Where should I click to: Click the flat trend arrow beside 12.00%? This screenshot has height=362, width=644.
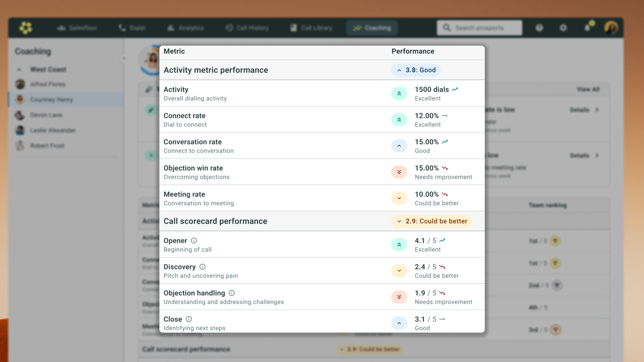[444, 115]
